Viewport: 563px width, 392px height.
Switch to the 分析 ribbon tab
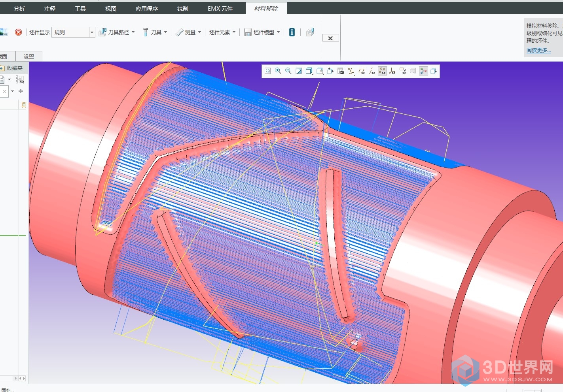coord(19,8)
